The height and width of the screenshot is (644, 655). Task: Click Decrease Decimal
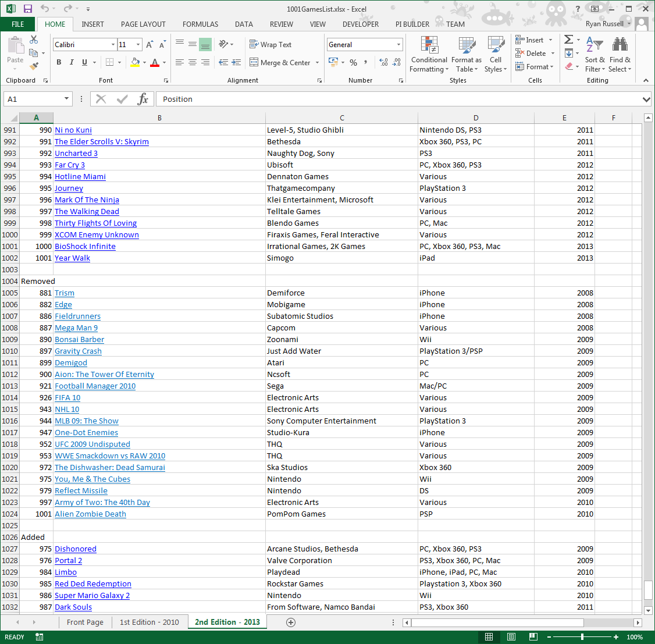(x=396, y=62)
